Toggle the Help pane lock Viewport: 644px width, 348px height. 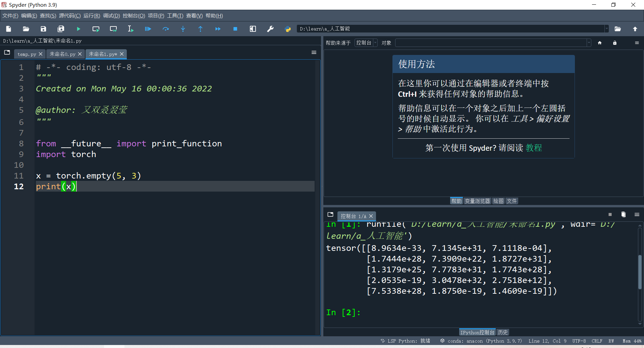[615, 43]
